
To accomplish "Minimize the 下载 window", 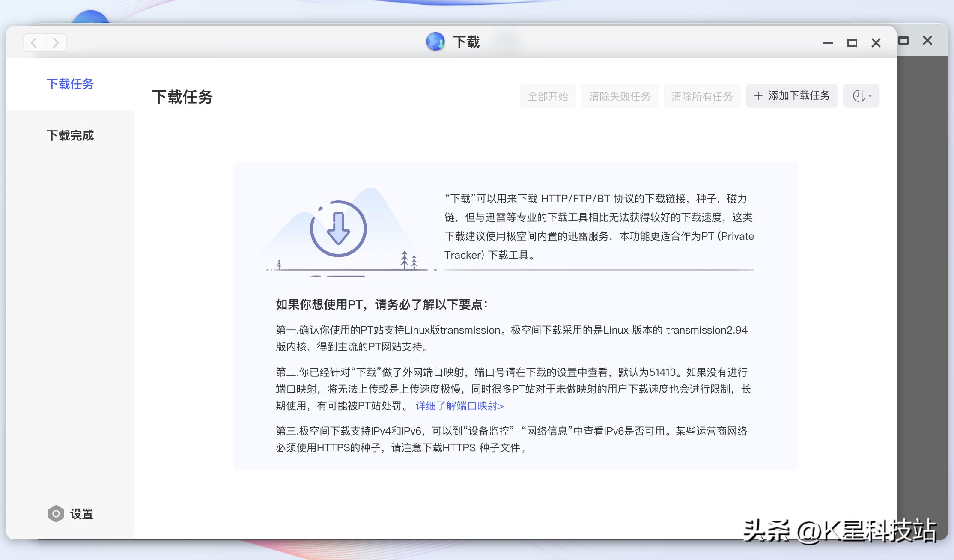I will tap(827, 42).
